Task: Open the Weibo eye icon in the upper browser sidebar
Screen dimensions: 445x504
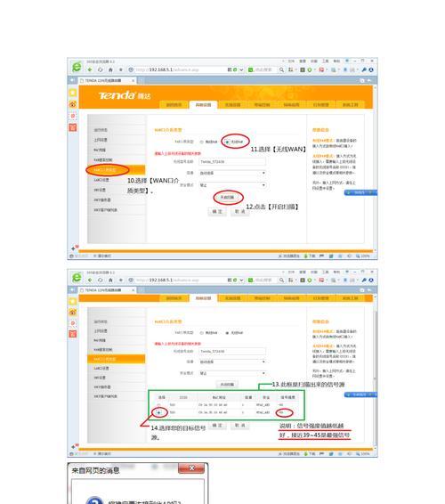Action: 73,104
